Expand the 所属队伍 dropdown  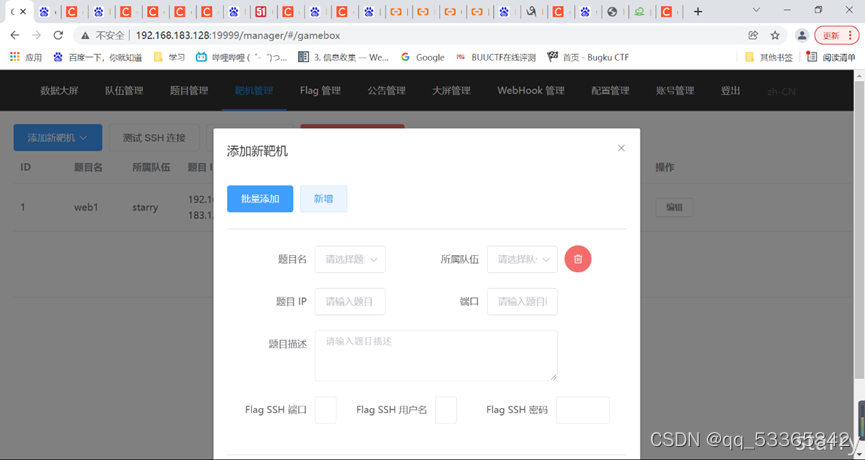coord(522,259)
